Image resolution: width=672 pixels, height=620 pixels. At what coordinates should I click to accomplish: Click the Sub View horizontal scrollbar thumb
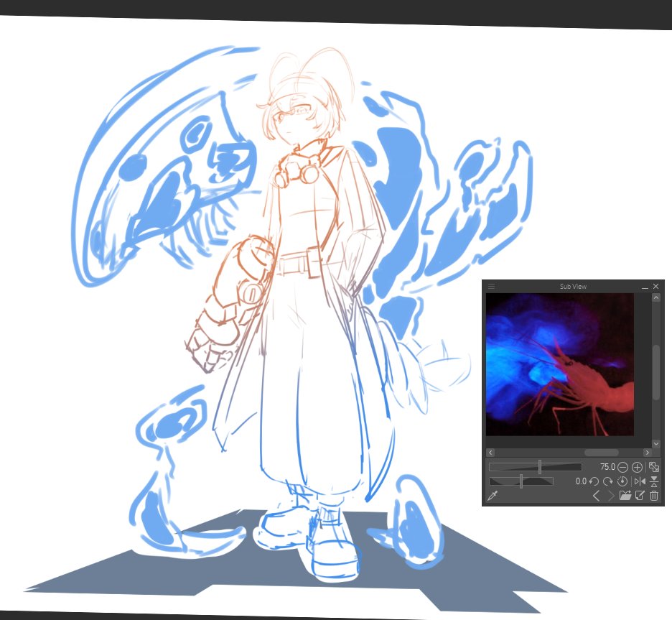[602, 453]
